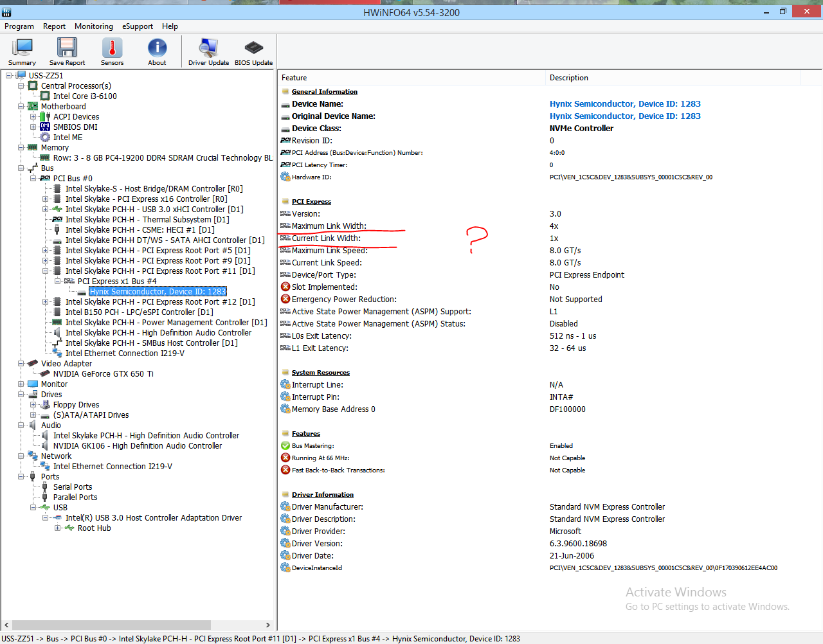Click the tree pane horizontal scrollbar thumb
The image size is (823, 644).
pos(112,625)
